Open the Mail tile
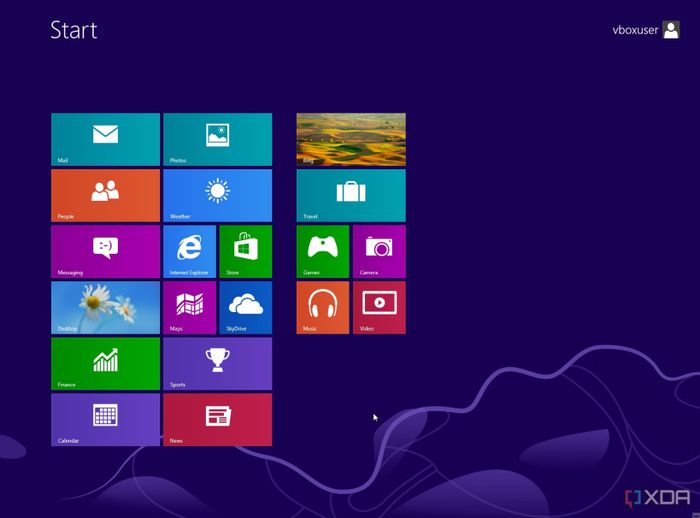The height and width of the screenshot is (518, 700). pyautogui.click(x=105, y=139)
